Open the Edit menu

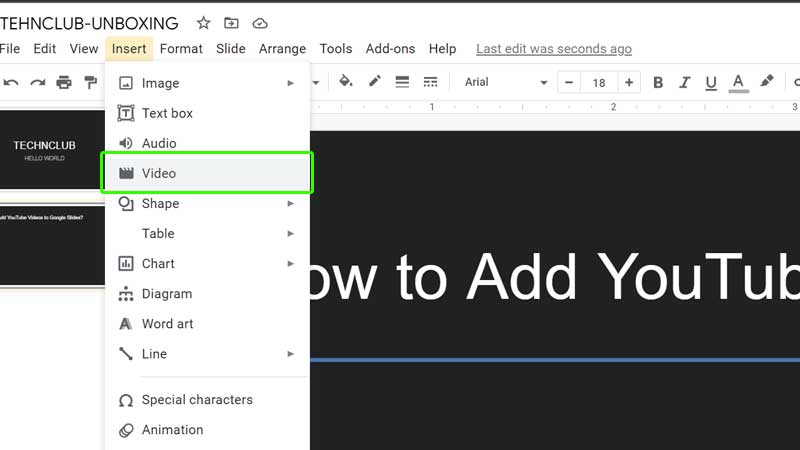point(44,48)
